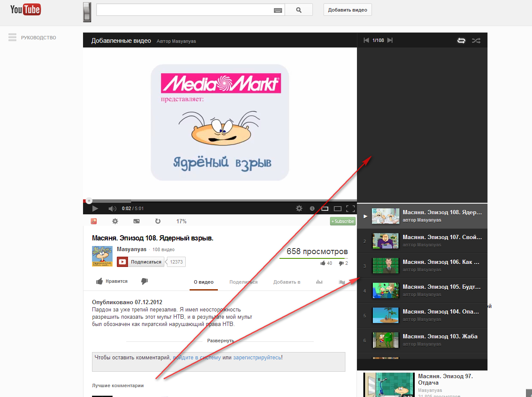Open the YouTube home logo
The height and width of the screenshot is (397, 532).
pos(25,9)
